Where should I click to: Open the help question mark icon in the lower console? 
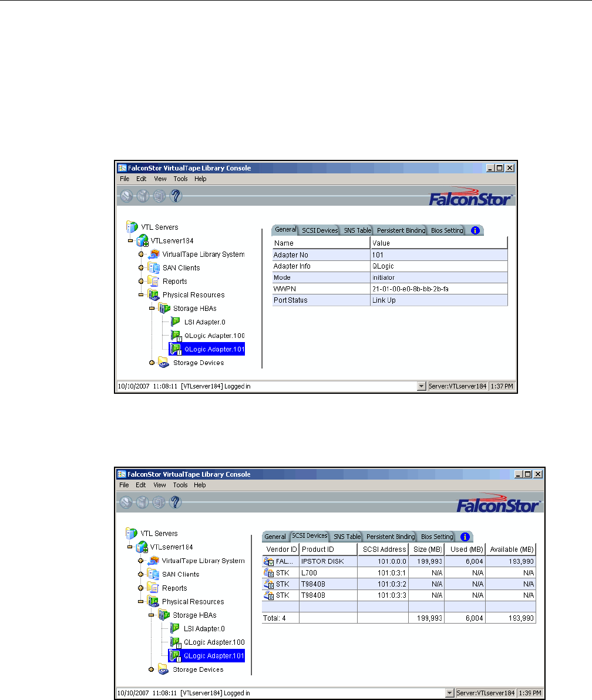coord(176,503)
